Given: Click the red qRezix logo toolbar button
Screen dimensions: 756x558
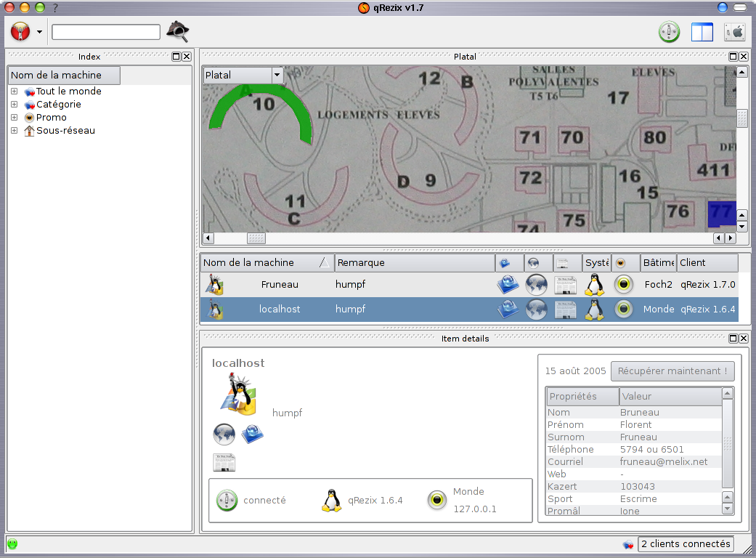Looking at the screenshot, I should [x=20, y=32].
